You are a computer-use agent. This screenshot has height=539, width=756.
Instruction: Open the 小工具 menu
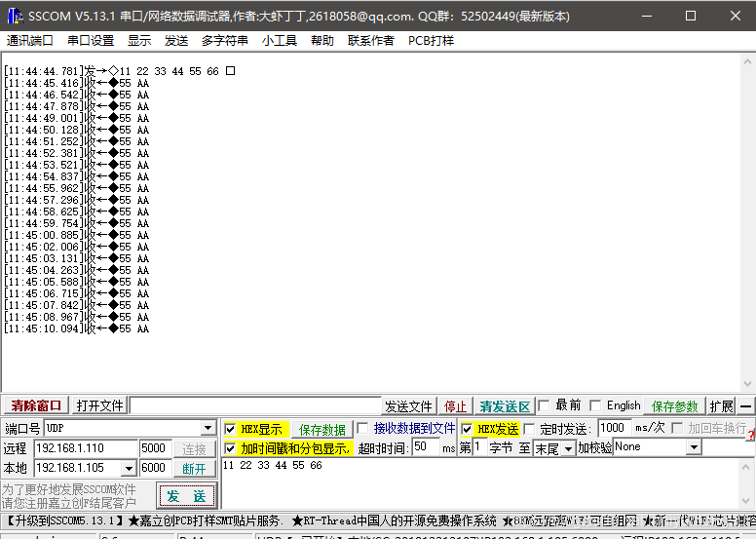click(280, 41)
